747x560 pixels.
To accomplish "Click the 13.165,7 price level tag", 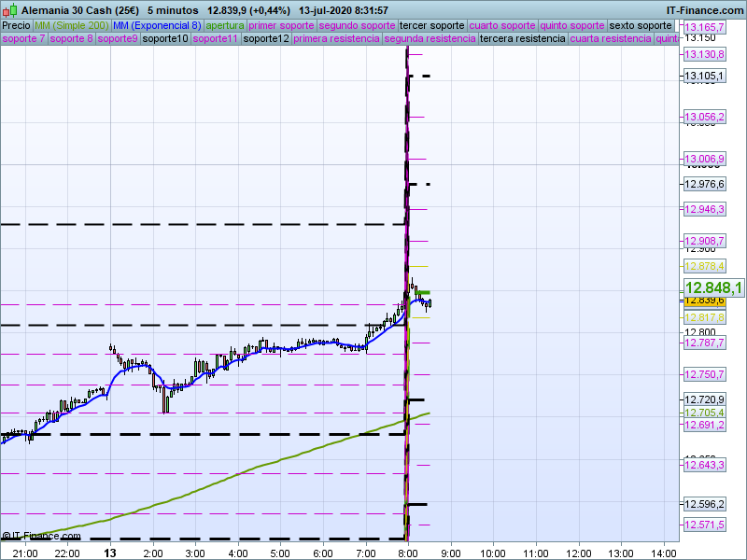I will tap(704, 28).
